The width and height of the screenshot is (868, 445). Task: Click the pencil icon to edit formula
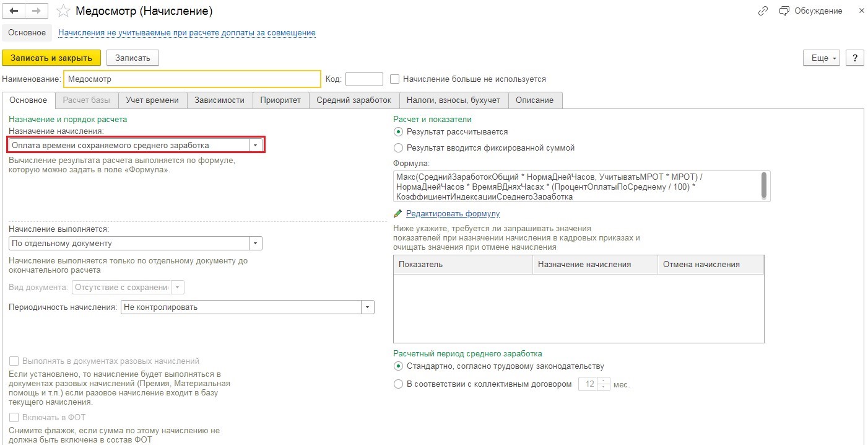pos(398,214)
